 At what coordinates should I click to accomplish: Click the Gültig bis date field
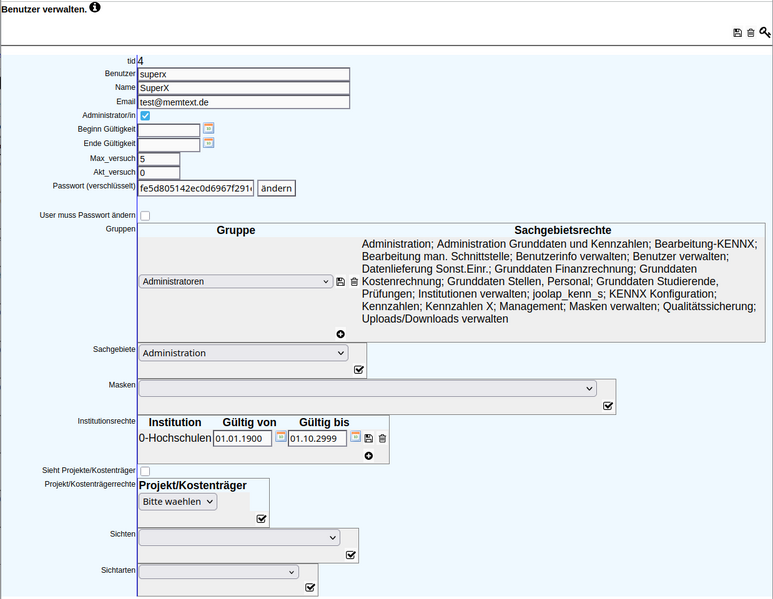coord(316,438)
